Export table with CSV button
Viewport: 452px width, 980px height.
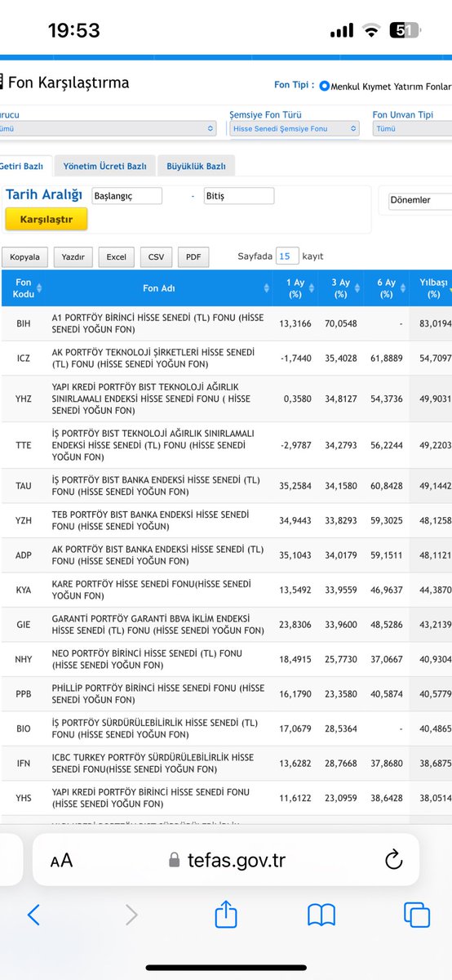156,257
